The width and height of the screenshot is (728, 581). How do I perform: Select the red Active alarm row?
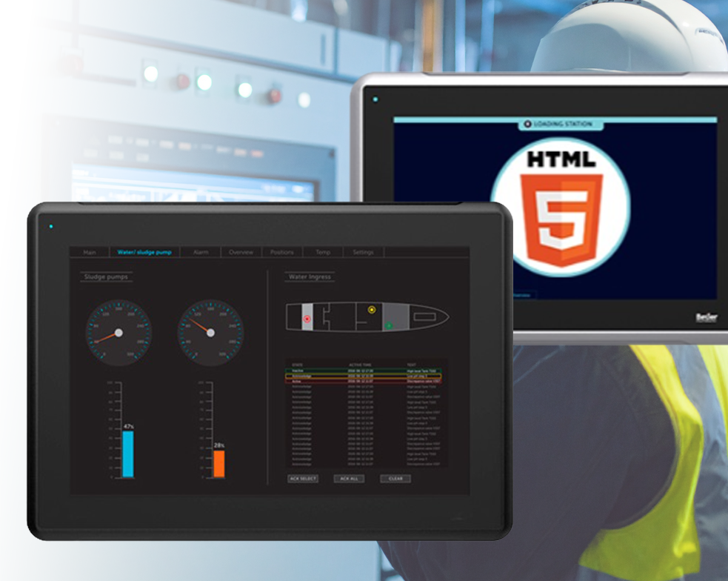coord(363,382)
